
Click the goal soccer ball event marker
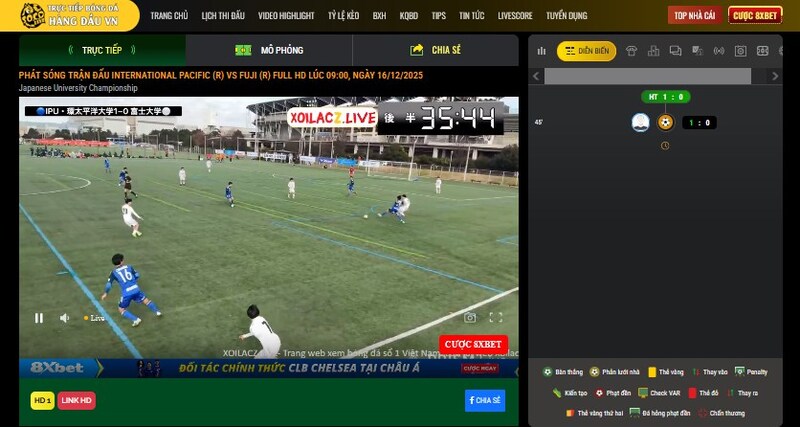point(665,122)
